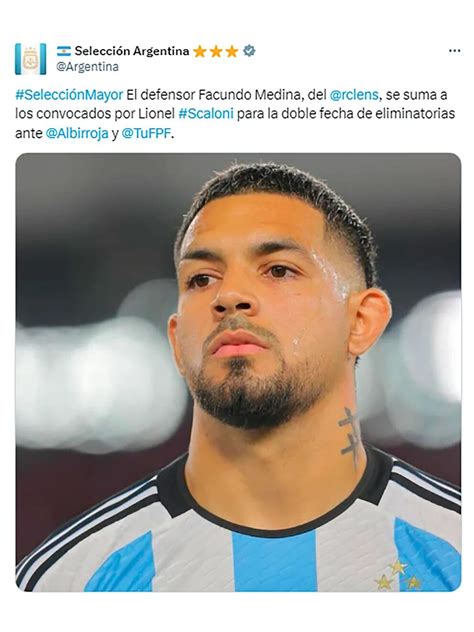Click the words 'Facundo Medina' in the tweet

point(249,95)
